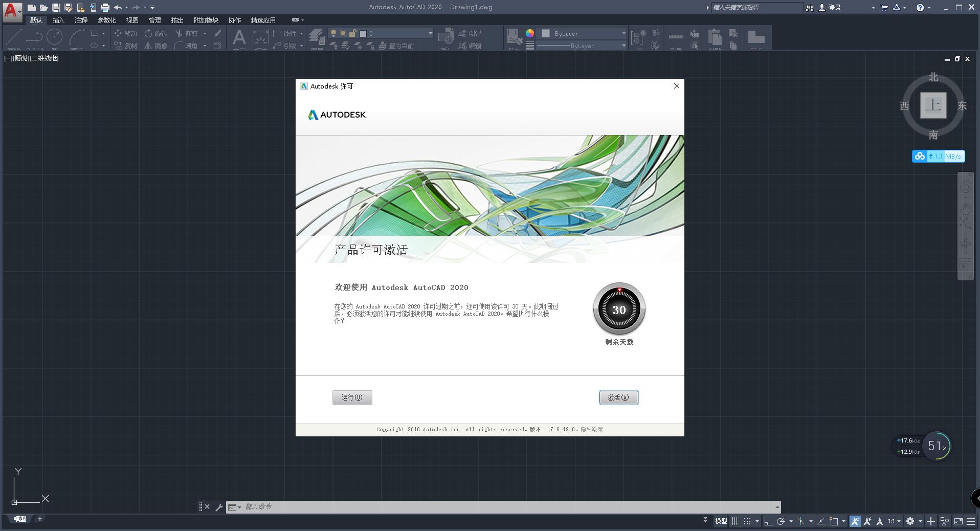980x531 pixels.
Task: Expand the workspace switching gear dropdown
Action: [920, 521]
